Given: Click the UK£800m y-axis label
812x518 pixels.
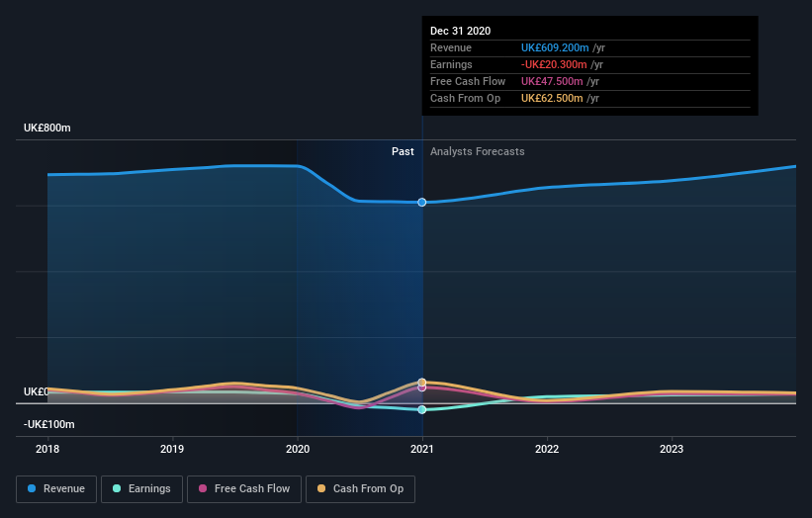Looking at the screenshot, I should (x=47, y=128).
